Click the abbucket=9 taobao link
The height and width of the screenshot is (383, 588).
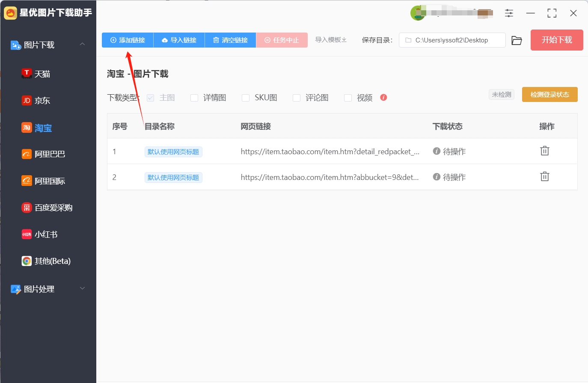point(330,177)
